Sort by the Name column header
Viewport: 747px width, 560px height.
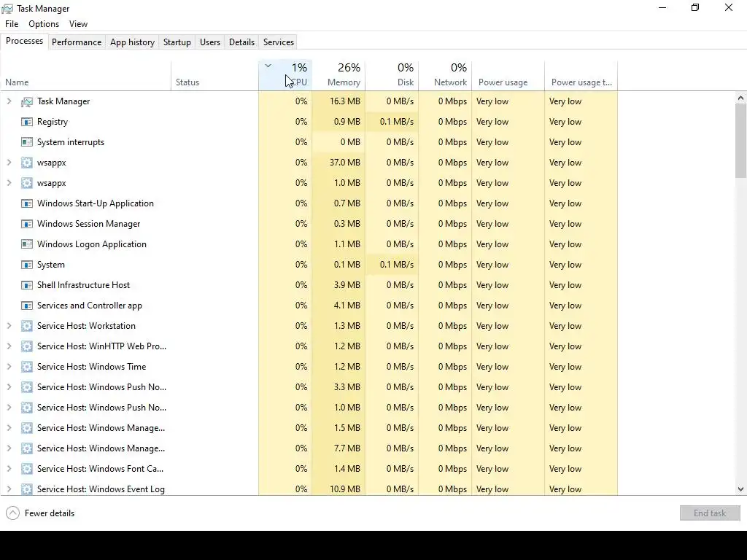(x=86, y=76)
